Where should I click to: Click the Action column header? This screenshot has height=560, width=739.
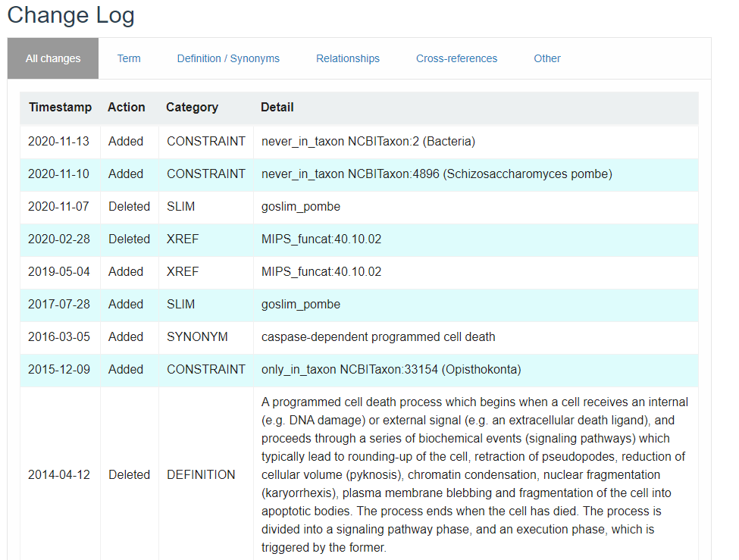point(126,108)
